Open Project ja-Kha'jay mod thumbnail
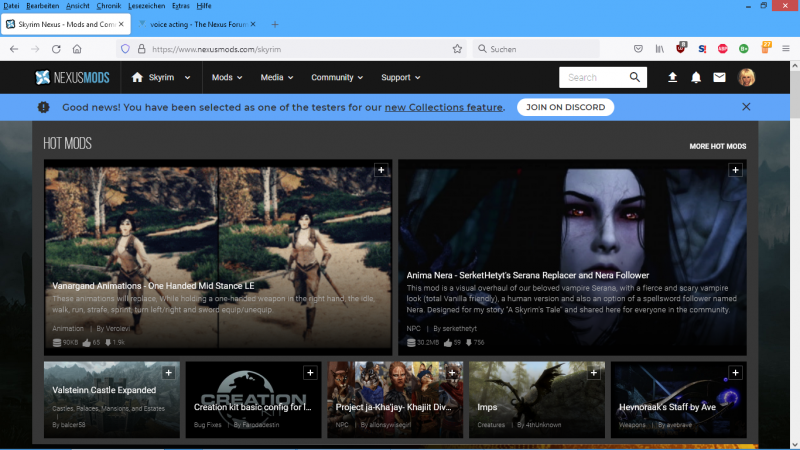 click(395, 399)
